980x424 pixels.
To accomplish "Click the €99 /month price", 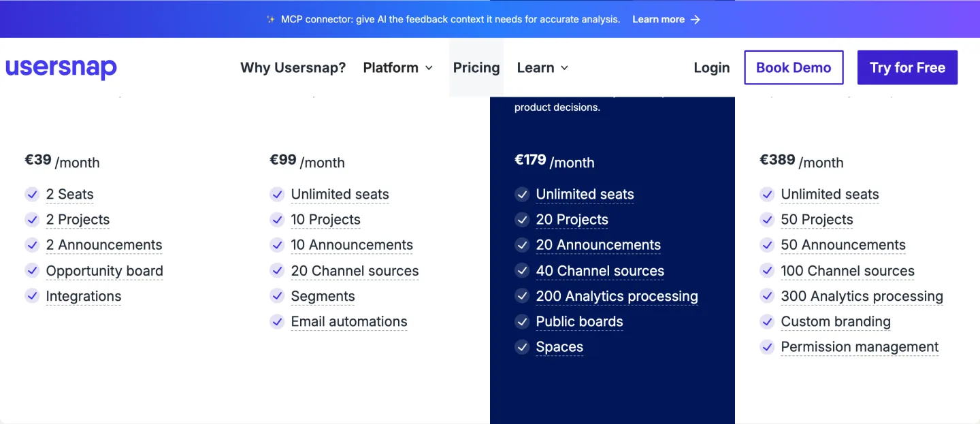I will pyautogui.click(x=307, y=161).
